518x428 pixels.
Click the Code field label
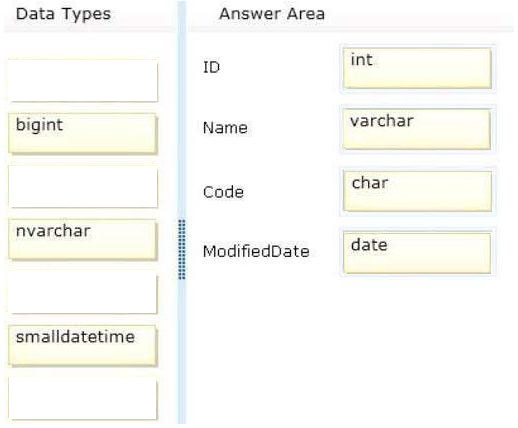[223, 192]
